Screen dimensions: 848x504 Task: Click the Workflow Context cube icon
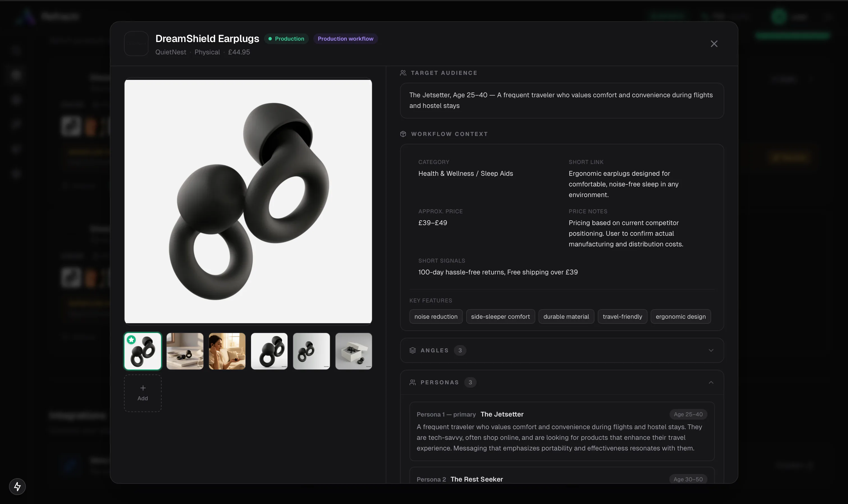(403, 134)
